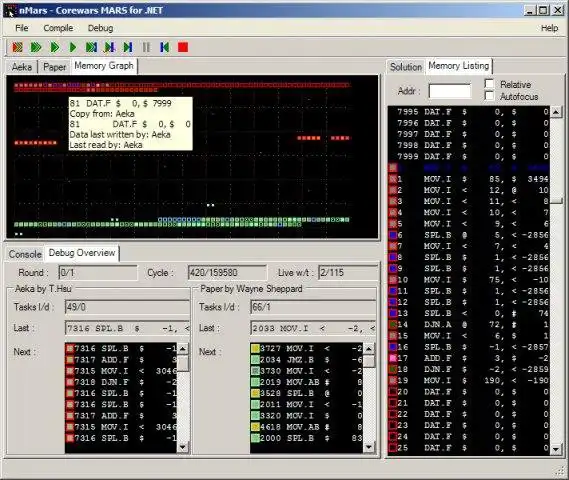Click the gray pause toolbar icon
This screenshot has height=480, width=569.
coord(146,47)
